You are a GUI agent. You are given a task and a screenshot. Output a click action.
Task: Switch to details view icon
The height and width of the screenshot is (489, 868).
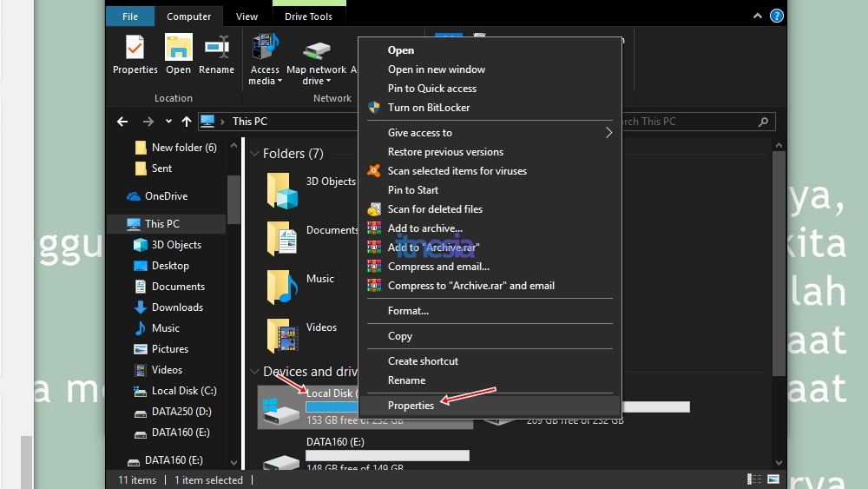[x=754, y=479]
